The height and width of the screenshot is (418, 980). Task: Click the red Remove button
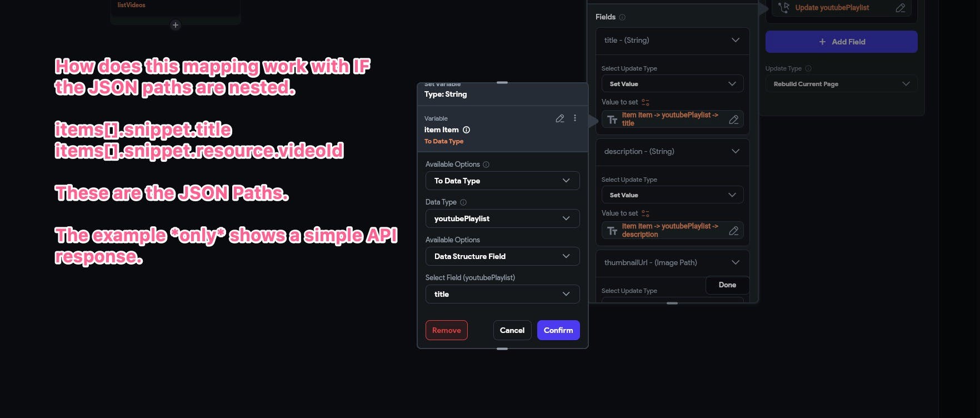click(x=447, y=330)
